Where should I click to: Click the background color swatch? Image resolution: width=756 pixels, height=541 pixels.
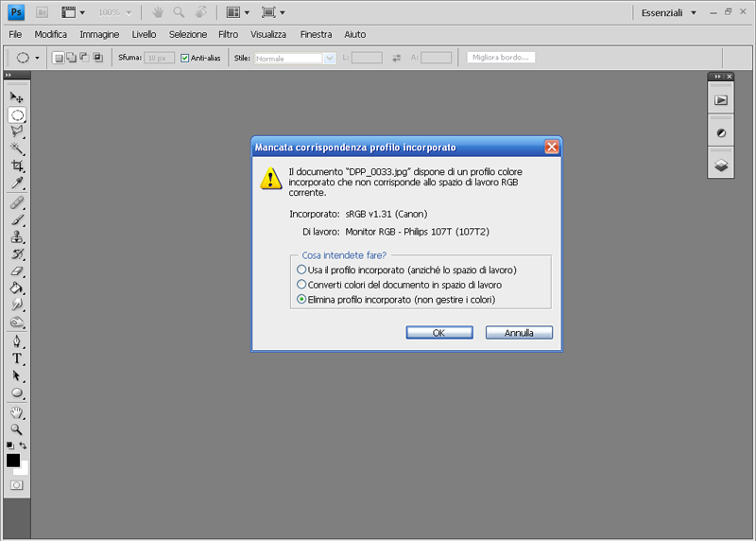pos(24,470)
